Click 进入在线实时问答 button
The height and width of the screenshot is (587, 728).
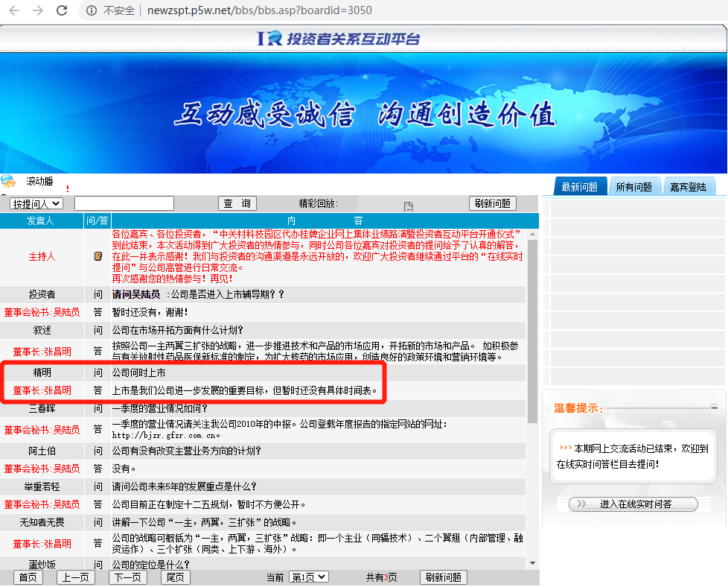click(635, 504)
